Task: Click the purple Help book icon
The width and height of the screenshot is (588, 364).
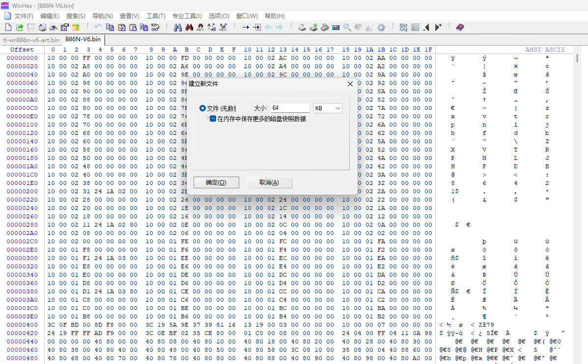Action: coord(460,27)
